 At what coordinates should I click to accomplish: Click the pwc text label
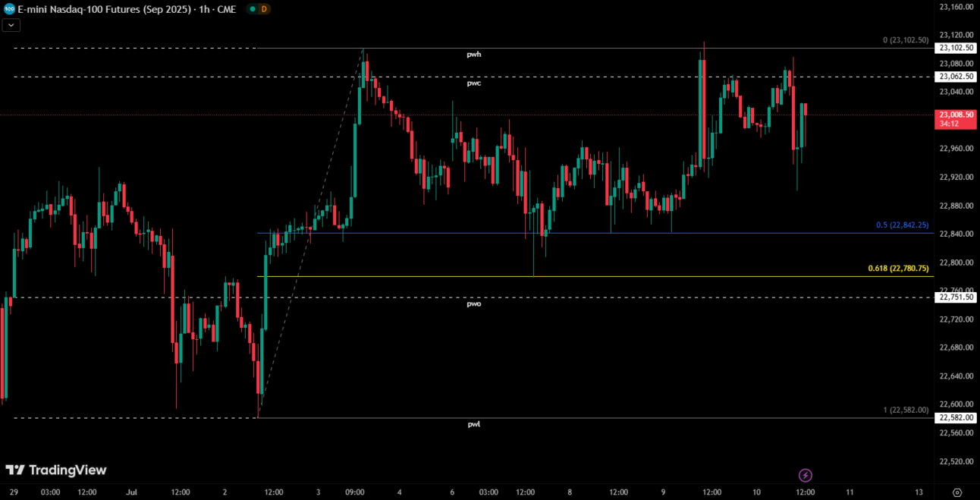pos(474,83)
